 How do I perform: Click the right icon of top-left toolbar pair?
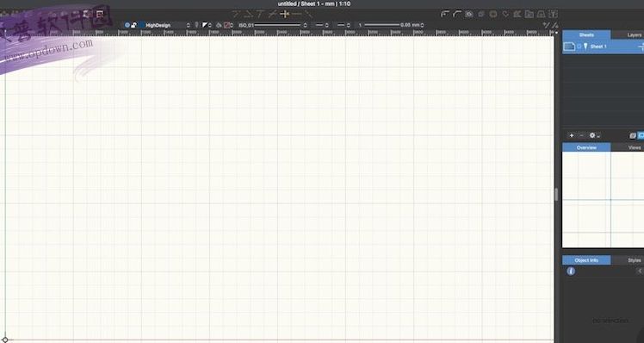tap(100, 14)
